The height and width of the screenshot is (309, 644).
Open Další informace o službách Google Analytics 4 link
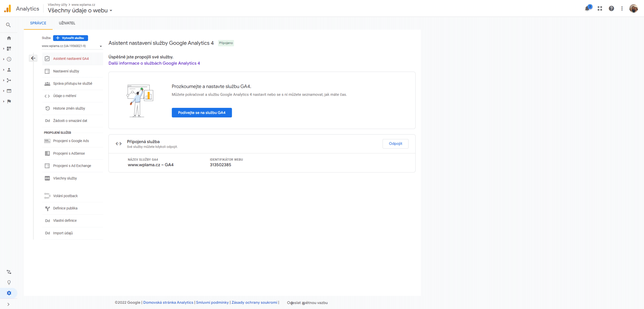(x=154, y=63)
